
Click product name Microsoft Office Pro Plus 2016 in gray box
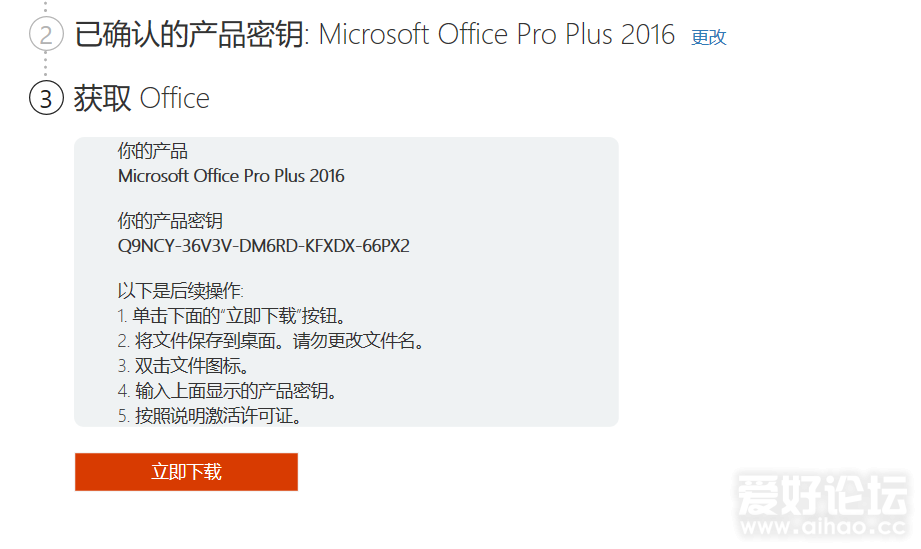click(231, 176)
